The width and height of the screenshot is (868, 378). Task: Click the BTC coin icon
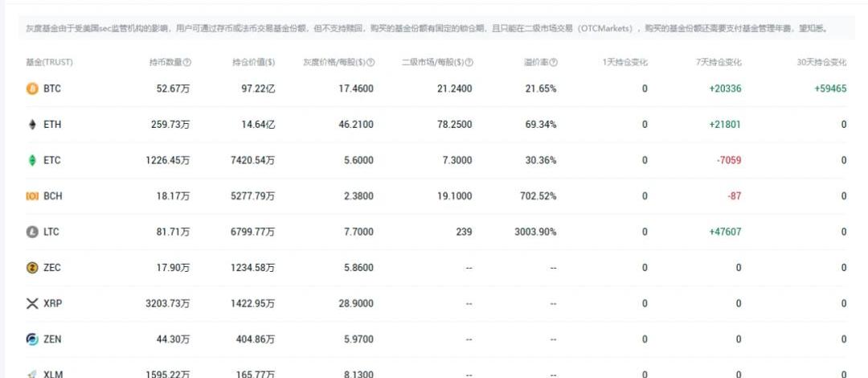tap(32, 88)
